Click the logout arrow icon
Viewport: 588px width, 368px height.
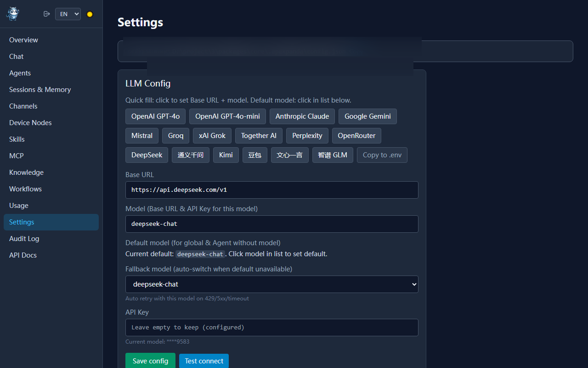click(46, 14)
